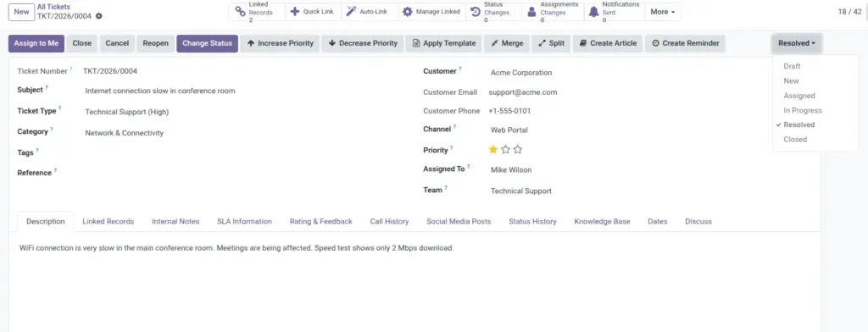Open Notifications Sent bell icon

(593, 12)
